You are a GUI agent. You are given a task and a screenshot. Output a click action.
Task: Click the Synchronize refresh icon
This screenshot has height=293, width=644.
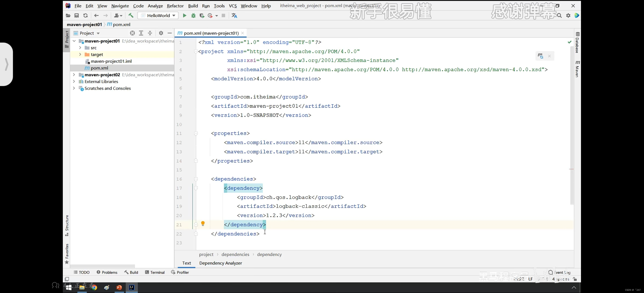pos(86,15)
